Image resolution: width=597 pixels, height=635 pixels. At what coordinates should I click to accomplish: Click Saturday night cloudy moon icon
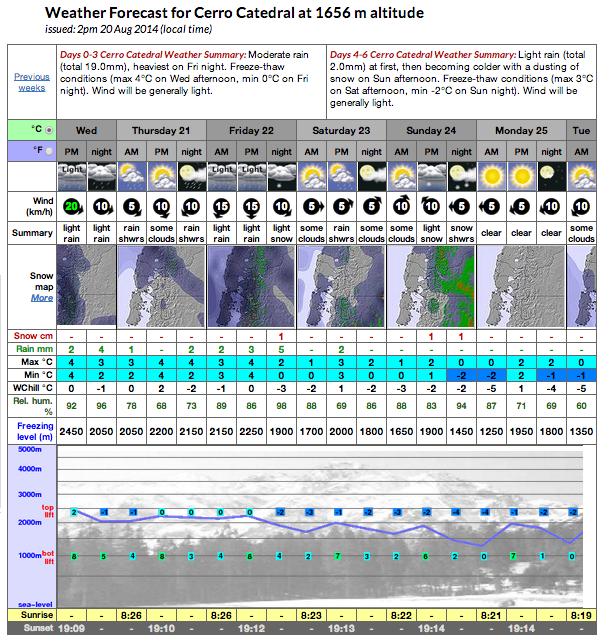(371, 176)
